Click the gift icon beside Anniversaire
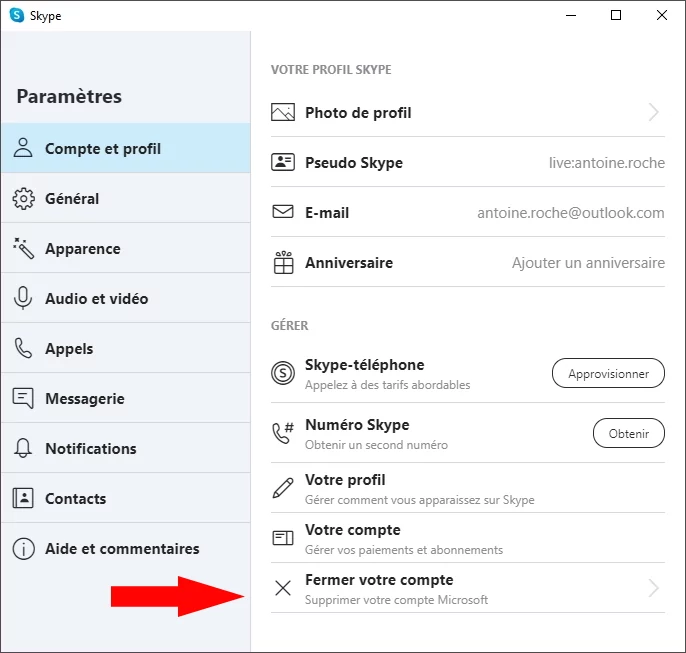686x653 pixels. (283, 262)
